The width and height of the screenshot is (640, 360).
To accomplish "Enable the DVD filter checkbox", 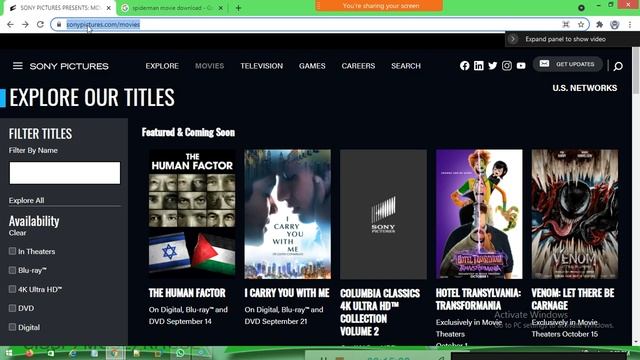I will tap(12, 308).
